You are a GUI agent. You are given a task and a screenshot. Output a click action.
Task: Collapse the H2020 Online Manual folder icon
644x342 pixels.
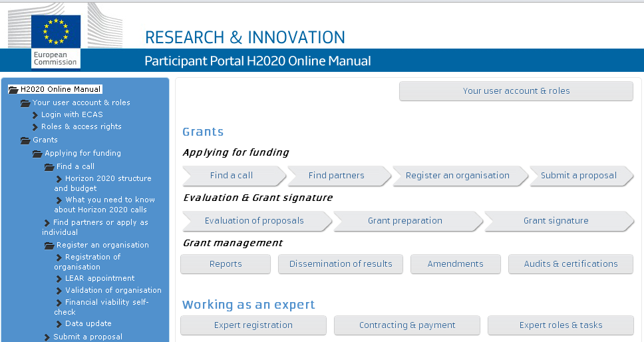point(13,90)
